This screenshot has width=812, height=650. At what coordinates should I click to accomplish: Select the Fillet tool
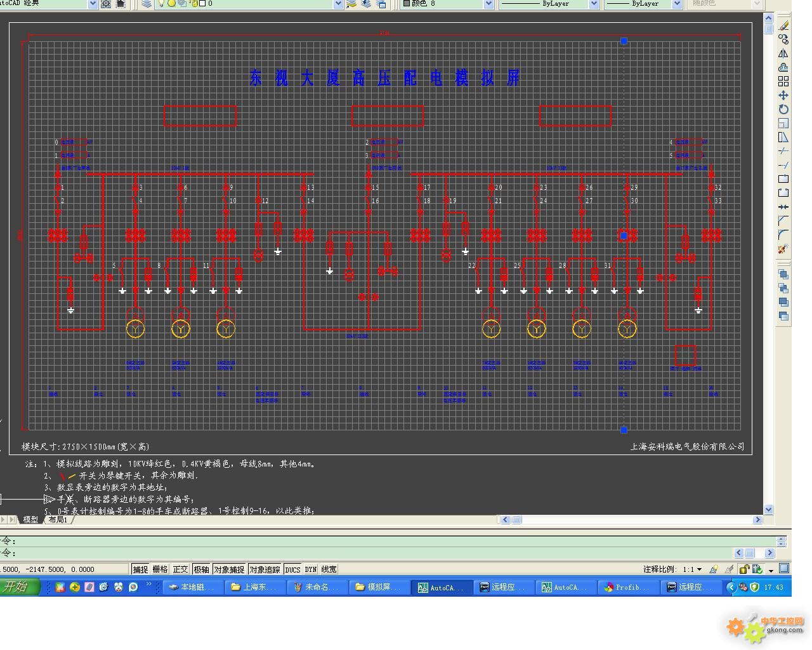(x=783, y=235)
